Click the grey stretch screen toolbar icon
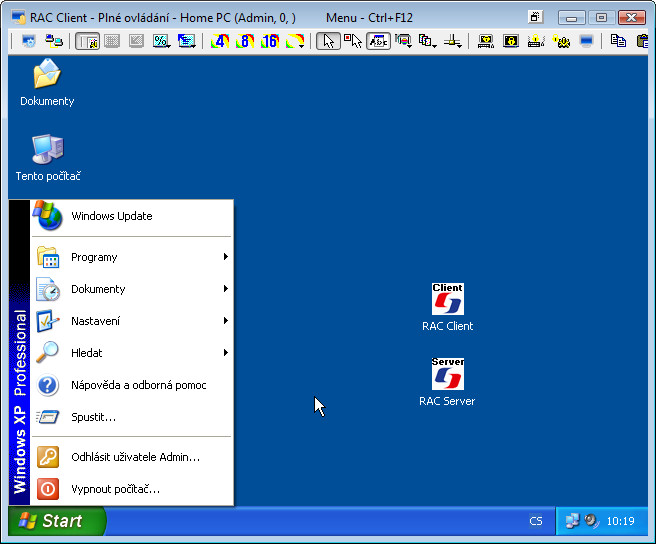The width and height of the screenshot is (656, 544). coord(136,41)
